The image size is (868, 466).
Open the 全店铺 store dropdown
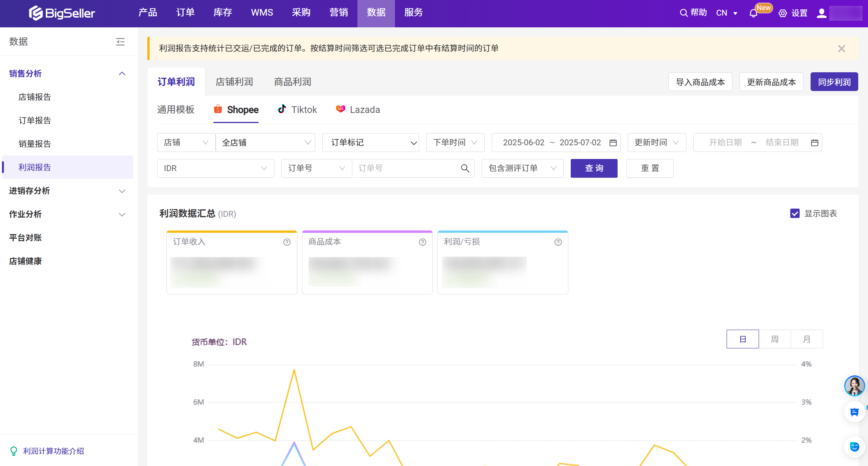265,143
